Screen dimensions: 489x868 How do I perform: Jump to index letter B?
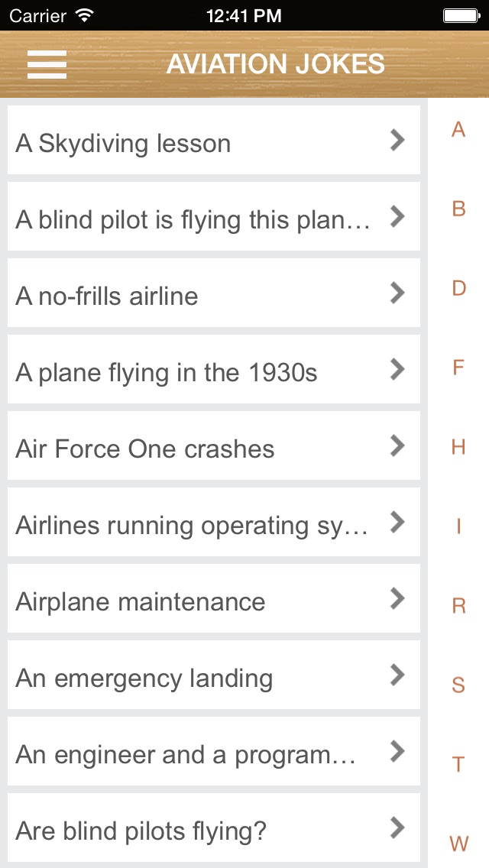[x=458, y=209]
